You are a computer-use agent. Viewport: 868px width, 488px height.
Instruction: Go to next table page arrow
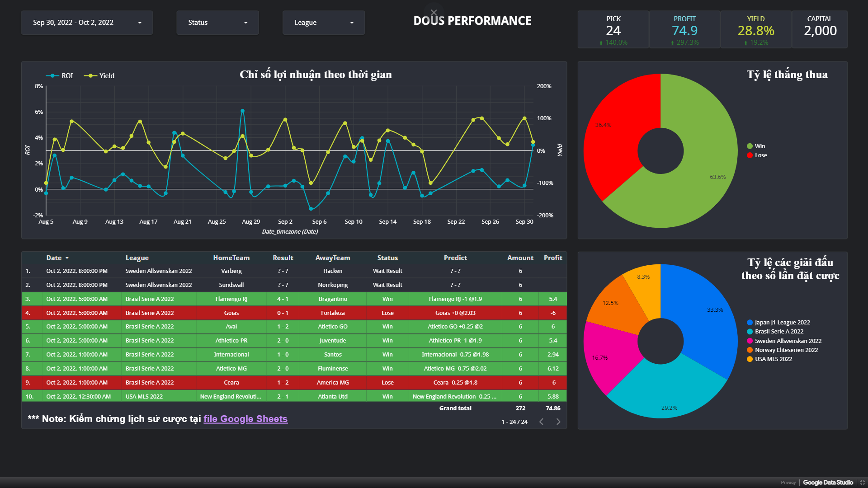pos(558,422)
